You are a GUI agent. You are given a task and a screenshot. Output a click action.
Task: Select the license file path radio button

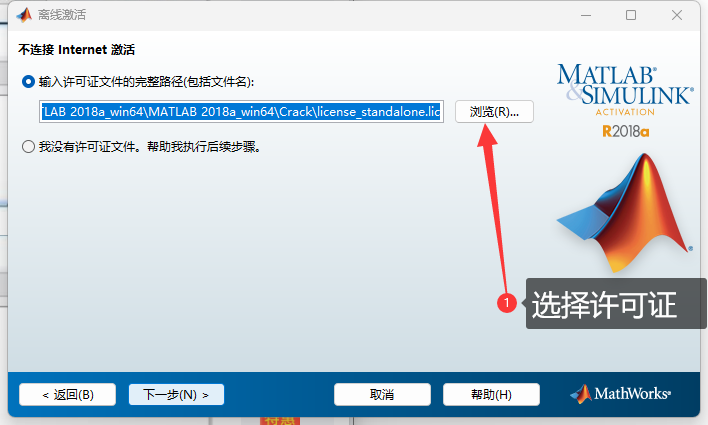coord(28,82)
